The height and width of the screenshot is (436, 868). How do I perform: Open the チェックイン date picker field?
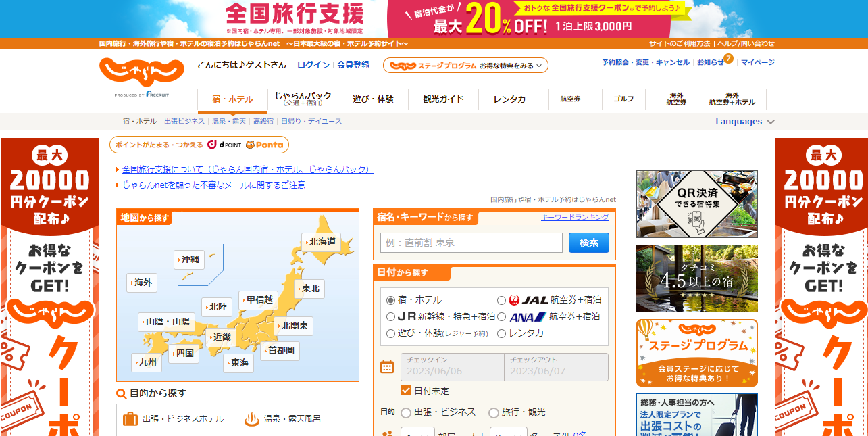452,367
